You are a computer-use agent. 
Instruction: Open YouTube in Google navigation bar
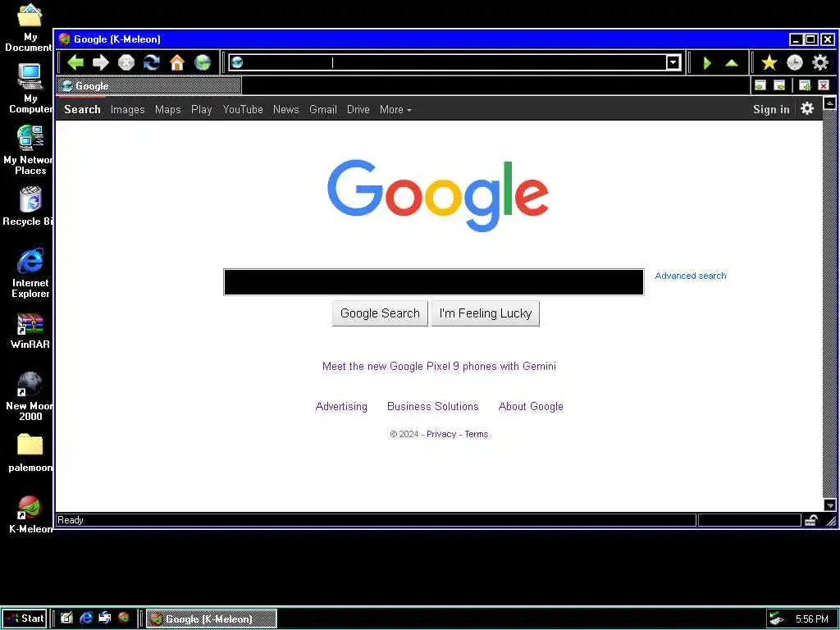(243, 109)
